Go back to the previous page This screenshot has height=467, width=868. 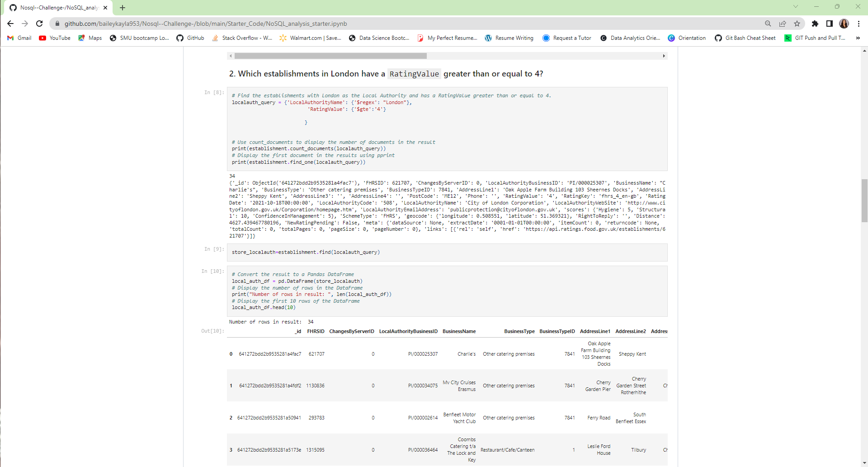(10, 24)
